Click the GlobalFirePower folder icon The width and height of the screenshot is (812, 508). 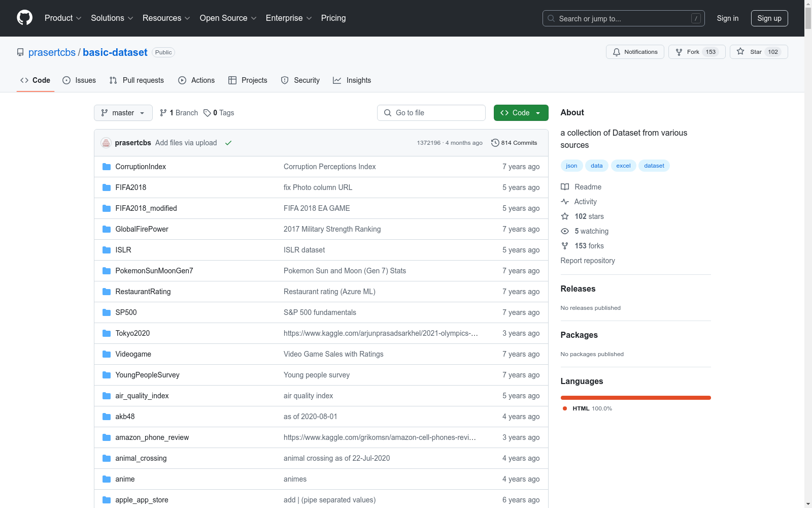[107, 229]
